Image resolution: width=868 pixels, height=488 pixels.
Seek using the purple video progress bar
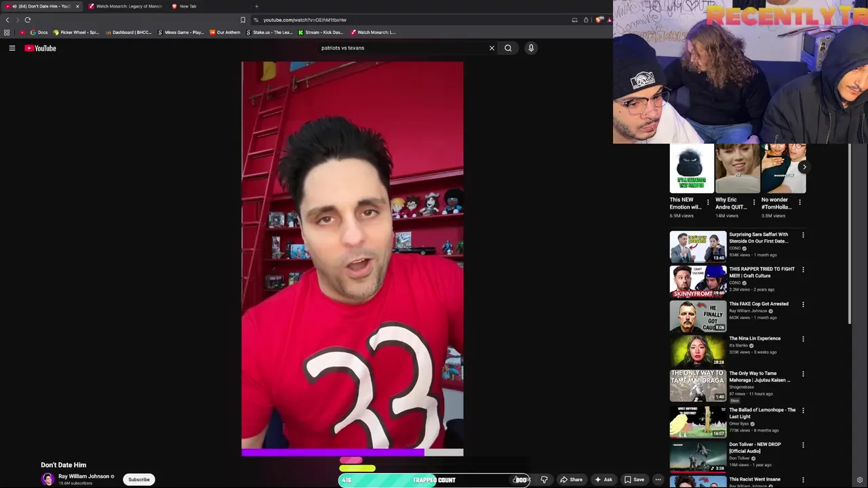point(353,453)
